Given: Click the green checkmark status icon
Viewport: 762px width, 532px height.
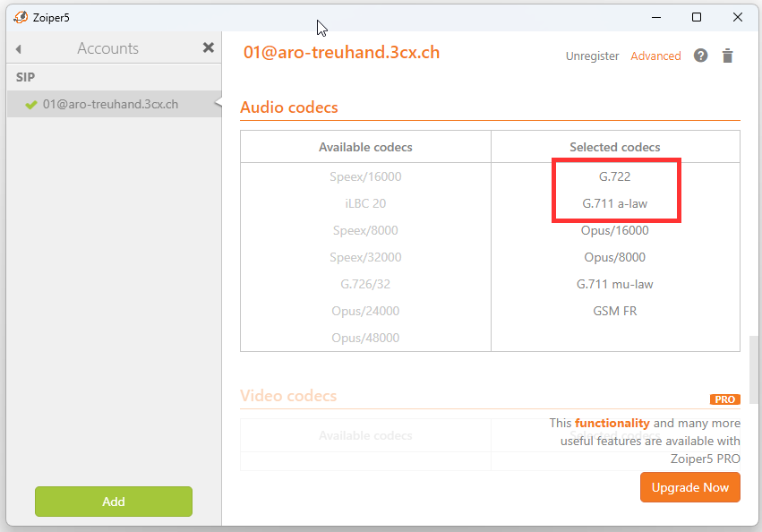Looking at the screenshot, I should (x=31, y=105).
